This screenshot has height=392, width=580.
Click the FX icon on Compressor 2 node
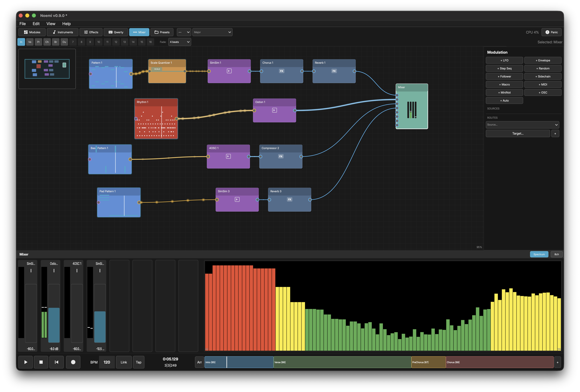[x=281, y=156]
